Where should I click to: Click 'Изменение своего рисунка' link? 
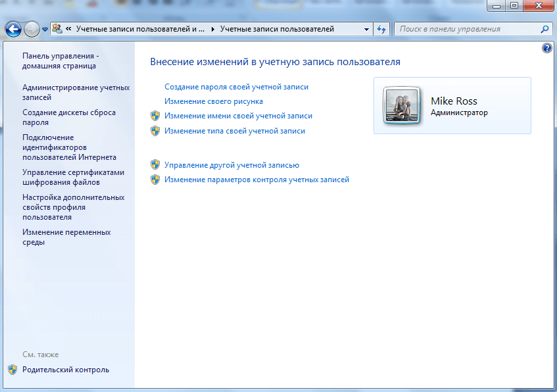[213, 101]
